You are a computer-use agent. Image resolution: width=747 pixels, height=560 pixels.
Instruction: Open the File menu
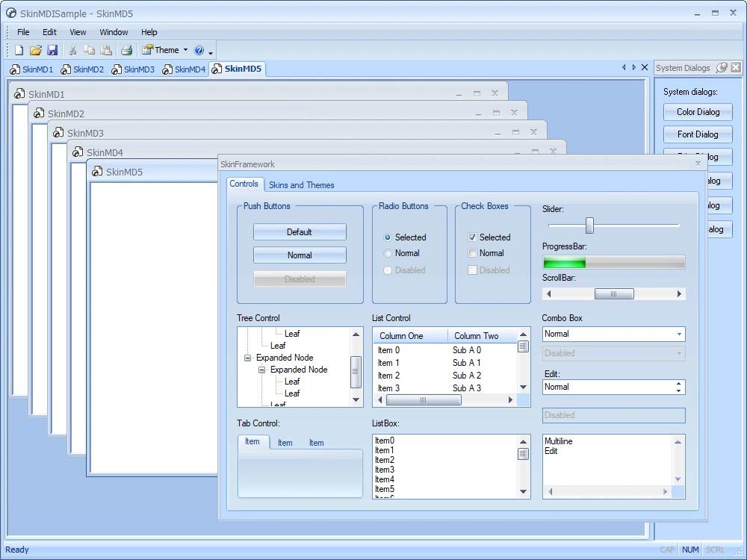click(23, 32)
